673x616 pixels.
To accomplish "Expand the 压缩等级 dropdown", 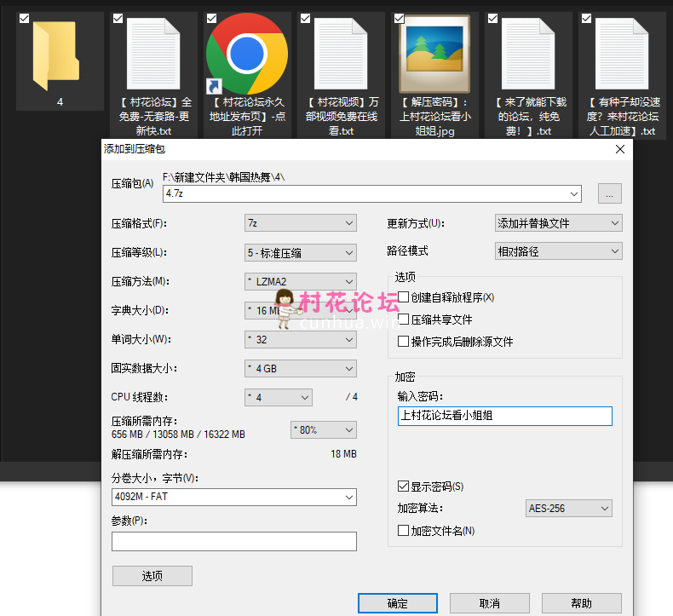I will pyautogui.click(x=300, y=252).
